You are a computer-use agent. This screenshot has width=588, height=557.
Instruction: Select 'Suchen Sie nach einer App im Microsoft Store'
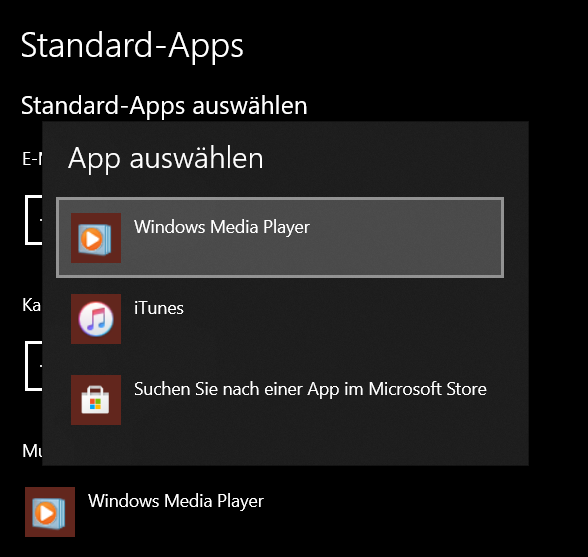[280, 399]
